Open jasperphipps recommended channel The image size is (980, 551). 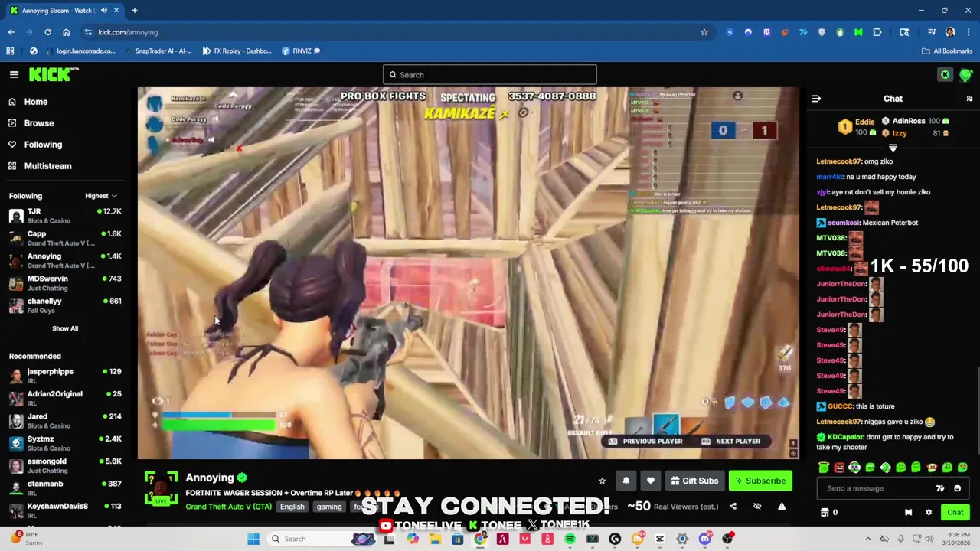[64, 376]
